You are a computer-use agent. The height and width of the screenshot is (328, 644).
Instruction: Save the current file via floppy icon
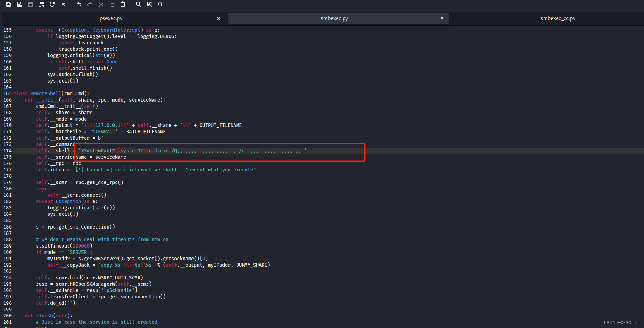(x=30, y=4)
